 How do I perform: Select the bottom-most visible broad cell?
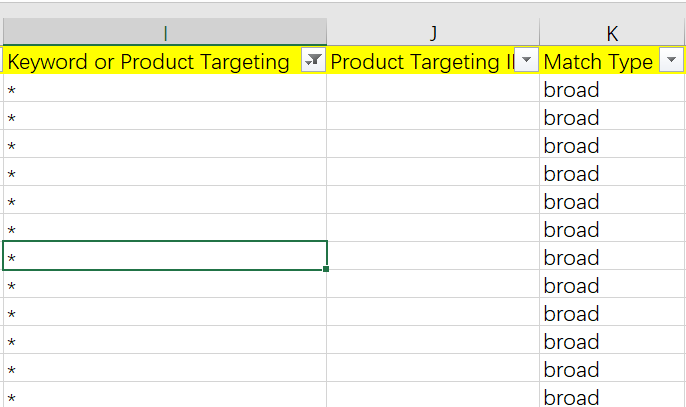coord(612,396)
